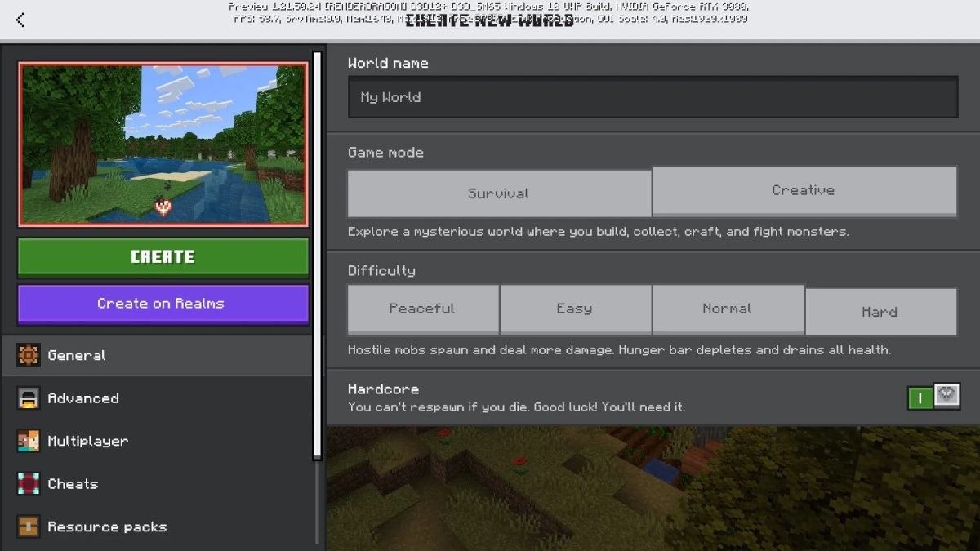Switch to the Advanced tab
The width and height of the screenshot is (980, 551).
click(x=82, y=398)
